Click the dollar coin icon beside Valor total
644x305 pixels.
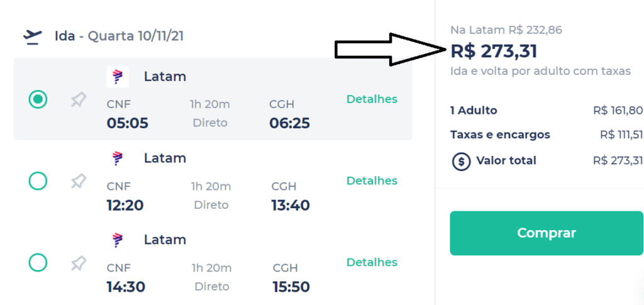tap(461, 161)
